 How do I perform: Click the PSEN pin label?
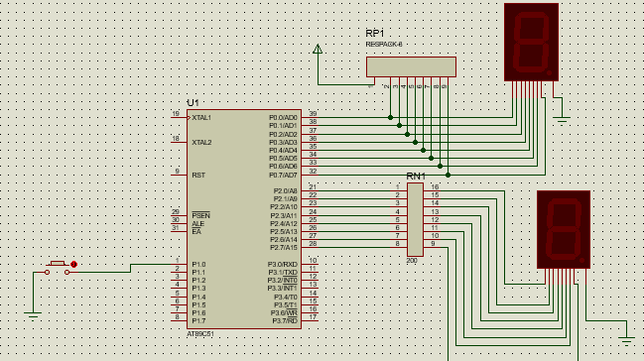(x=200, y=215)
